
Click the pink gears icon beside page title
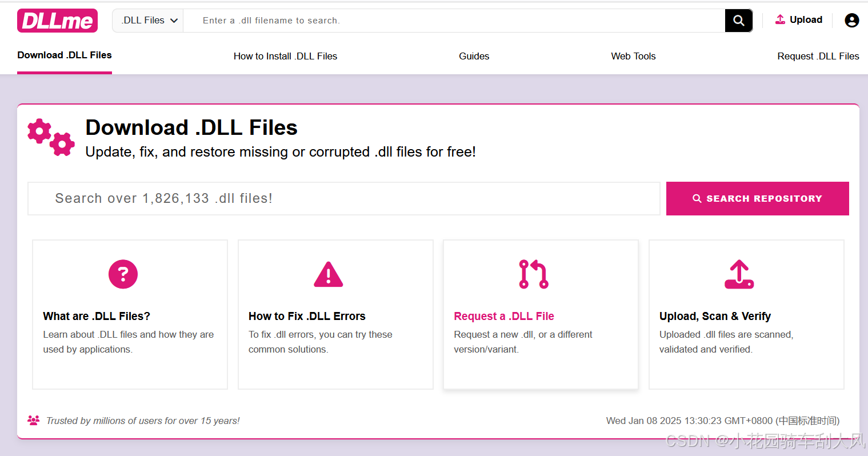(x=51, y=137)
